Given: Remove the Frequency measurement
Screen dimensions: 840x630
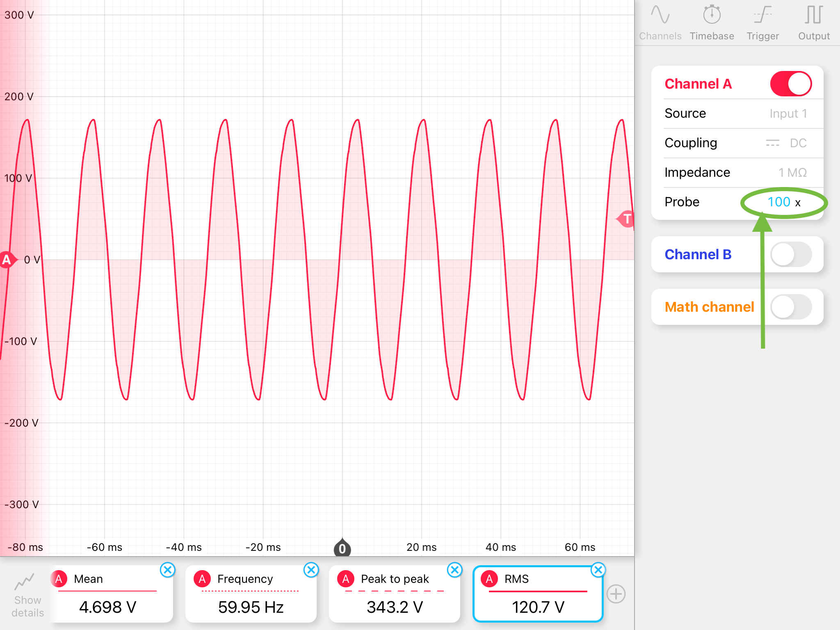Looking at the screenshot, I should tap(311, 570).
